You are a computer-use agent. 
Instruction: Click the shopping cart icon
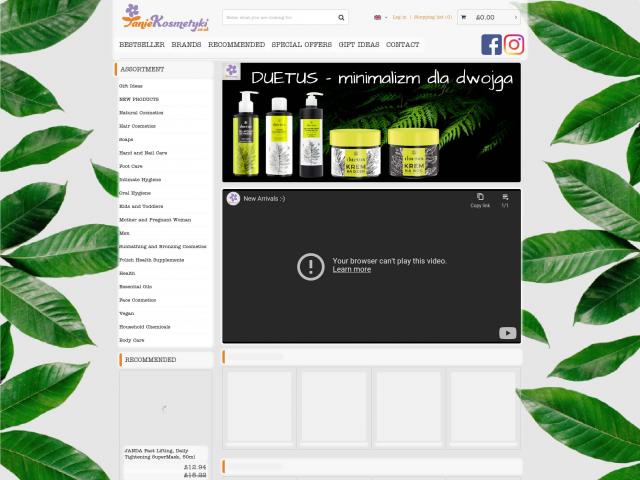coord(463,17)
